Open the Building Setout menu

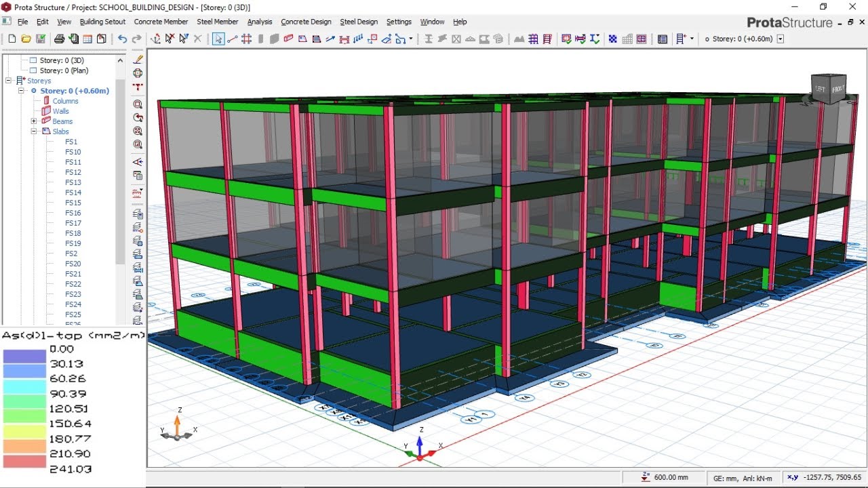point(102,22)
